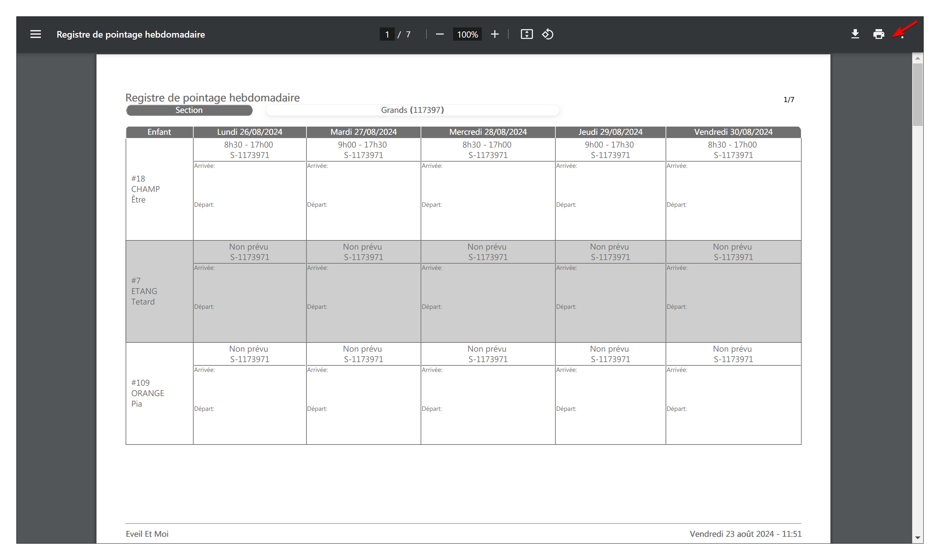Click the 100% zoom level field
The width and height of the screenshot is (940, 560).
point(467,34)
